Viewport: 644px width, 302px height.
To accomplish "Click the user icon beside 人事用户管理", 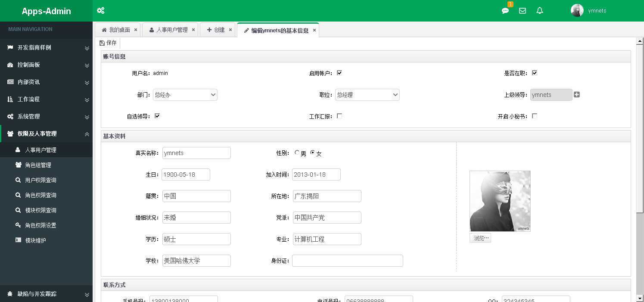I will coord(18,150).
